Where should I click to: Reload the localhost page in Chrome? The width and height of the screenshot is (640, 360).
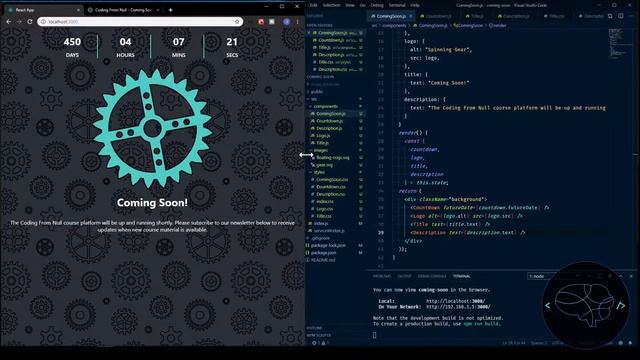tap(30, 22)
